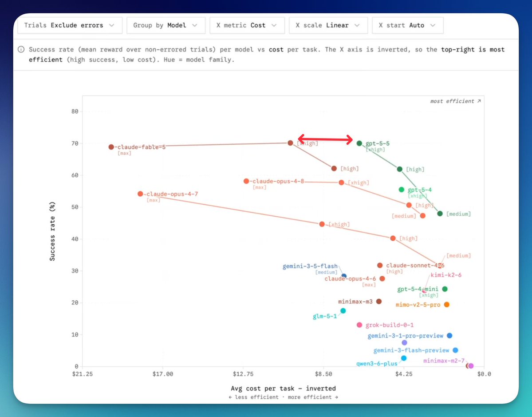Click the most efficient corner label
The image size is (532, 417).
(456, 101)
